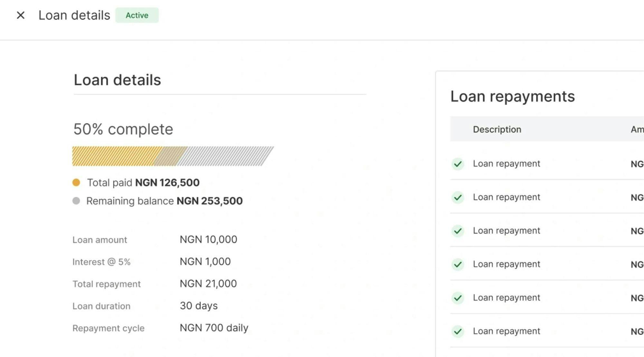Click the third repayment green checkmark icon
The width and height of the screenshot is (644, 357).
tap(458, 231)
